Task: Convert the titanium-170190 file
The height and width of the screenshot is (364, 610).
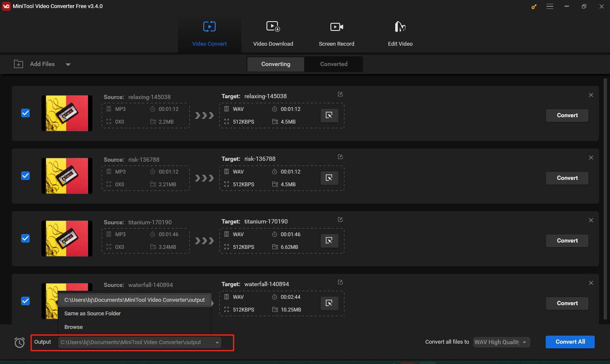Action: pyautogui.click(x=567, y=240)
